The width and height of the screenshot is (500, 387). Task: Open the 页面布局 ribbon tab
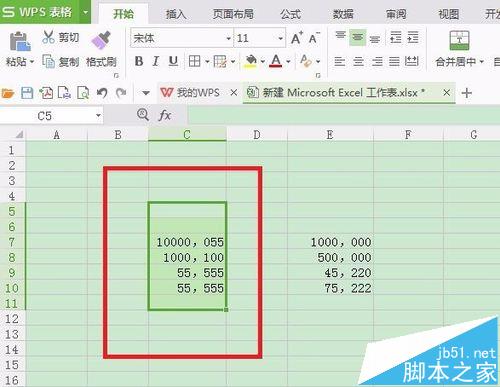click(x=233, y=14)
